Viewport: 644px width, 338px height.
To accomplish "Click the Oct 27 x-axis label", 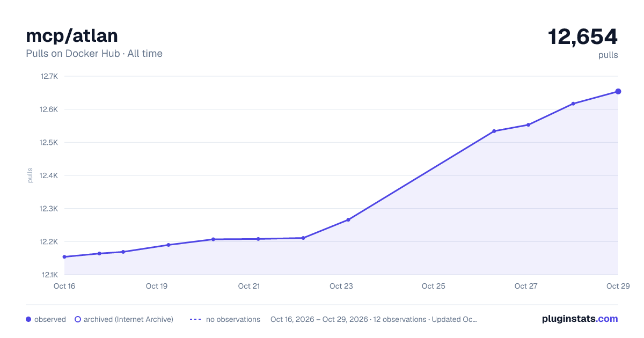I will (x=526, y=286).
